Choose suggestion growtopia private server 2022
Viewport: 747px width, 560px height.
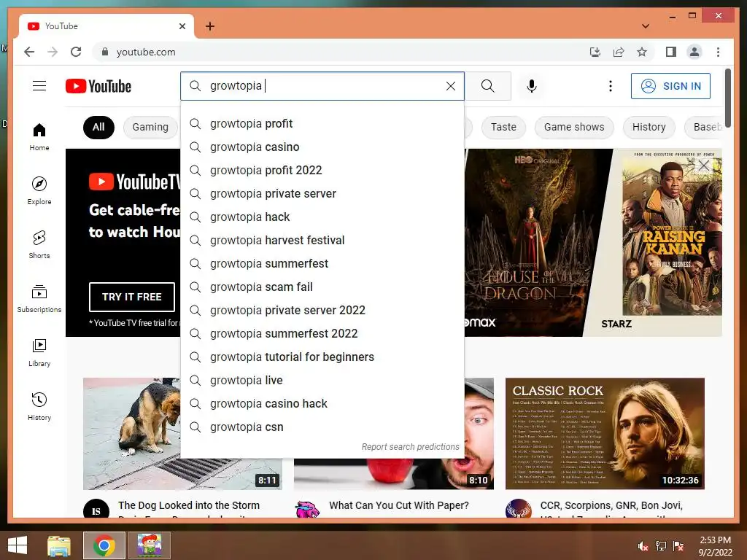coord(322,311)
